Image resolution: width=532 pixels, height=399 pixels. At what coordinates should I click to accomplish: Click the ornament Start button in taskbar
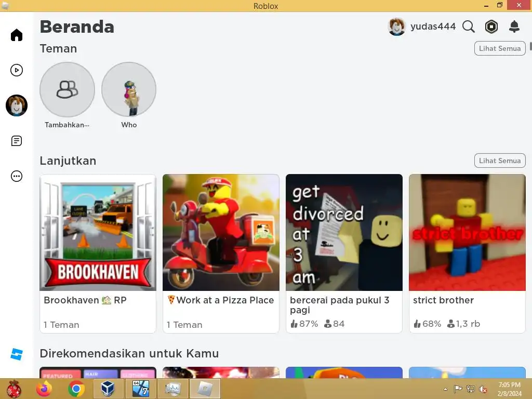click(x=14, y=389)
